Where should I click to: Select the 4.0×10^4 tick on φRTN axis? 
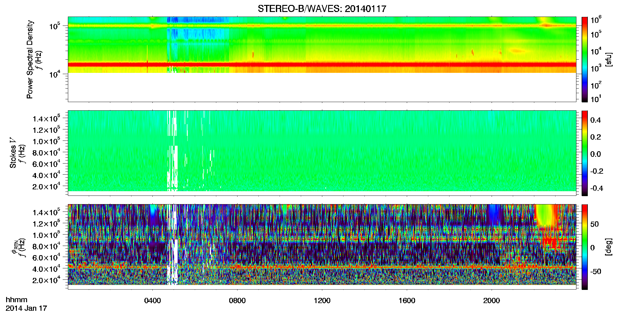coord(46,269)
